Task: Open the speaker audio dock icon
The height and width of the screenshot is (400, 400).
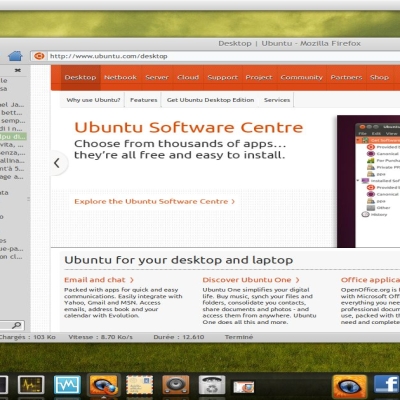Action: (x=176, y=385)
